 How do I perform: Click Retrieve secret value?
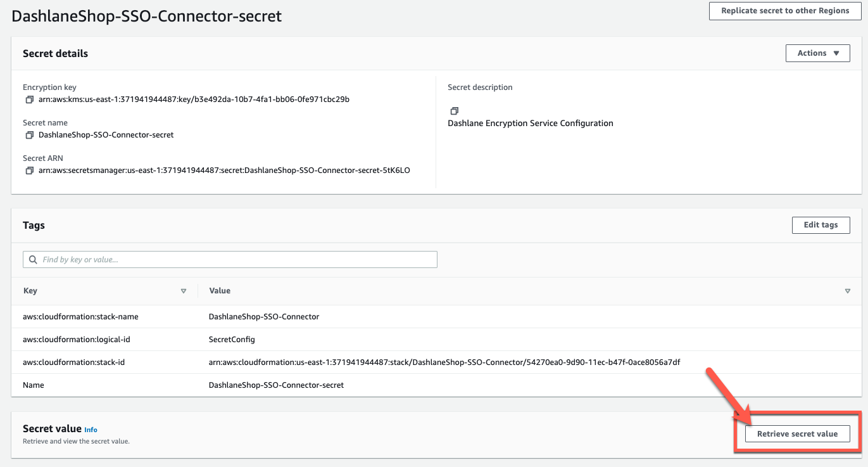(x=797, y=433)
